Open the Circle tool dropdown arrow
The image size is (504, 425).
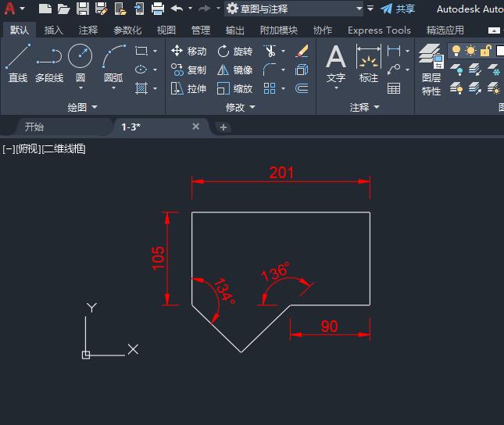coord(80,87)
